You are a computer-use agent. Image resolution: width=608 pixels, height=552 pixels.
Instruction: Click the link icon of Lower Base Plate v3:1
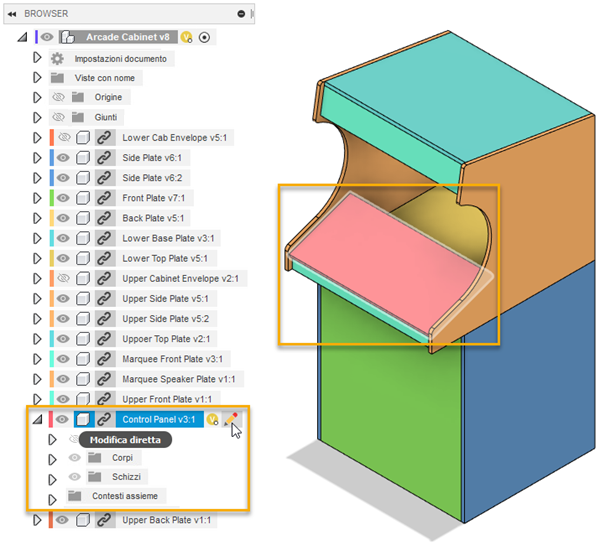(x=105, y=238)
